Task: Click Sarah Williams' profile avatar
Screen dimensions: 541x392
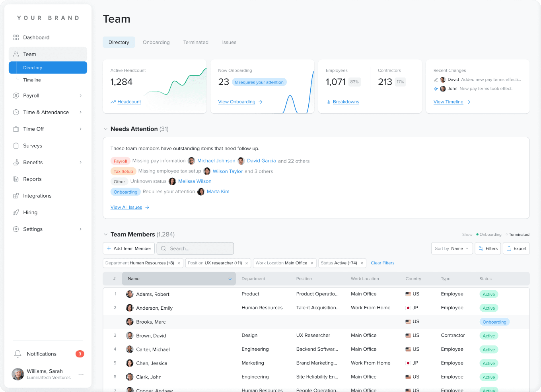Action: [18, 374]
